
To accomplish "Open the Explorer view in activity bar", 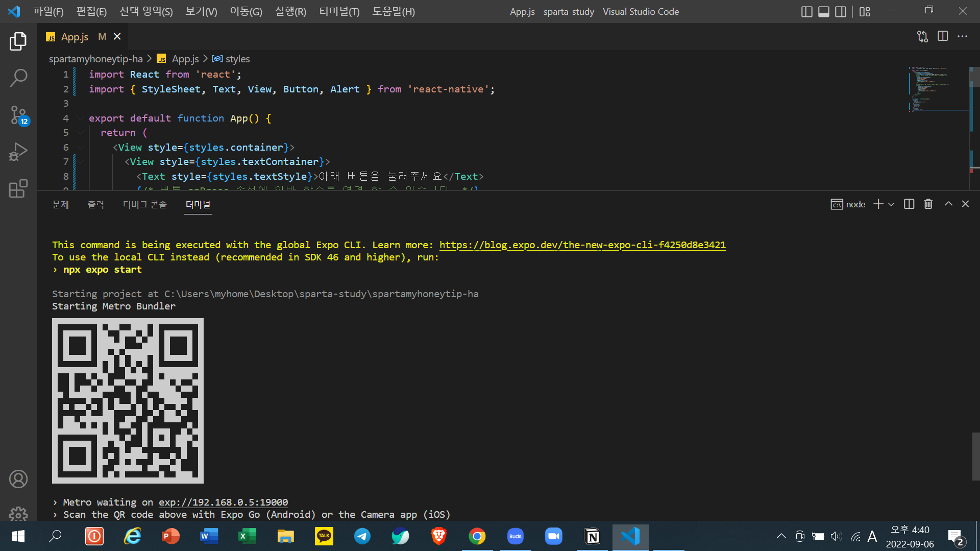I will pos(18,41).
